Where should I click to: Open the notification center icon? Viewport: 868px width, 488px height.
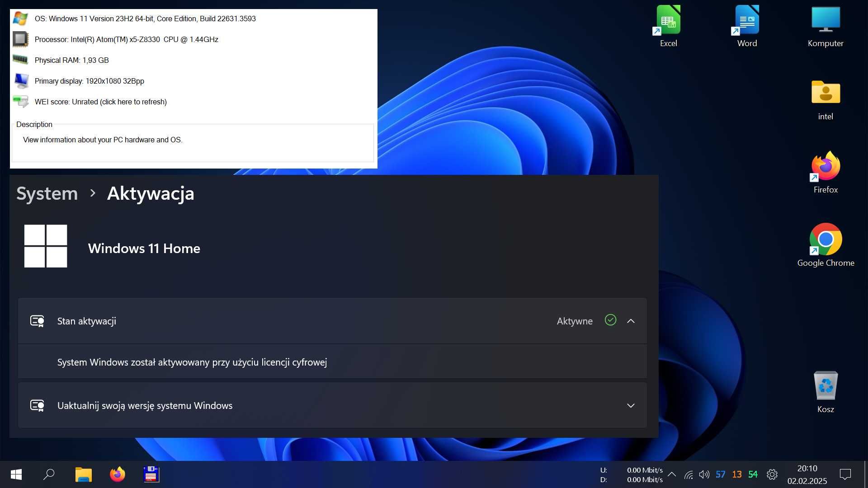pos(845,474)
